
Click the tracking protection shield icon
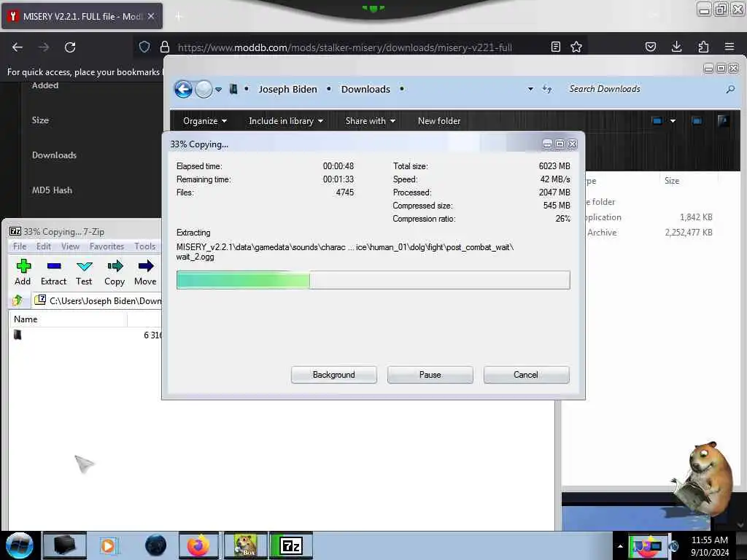(144, 47)
